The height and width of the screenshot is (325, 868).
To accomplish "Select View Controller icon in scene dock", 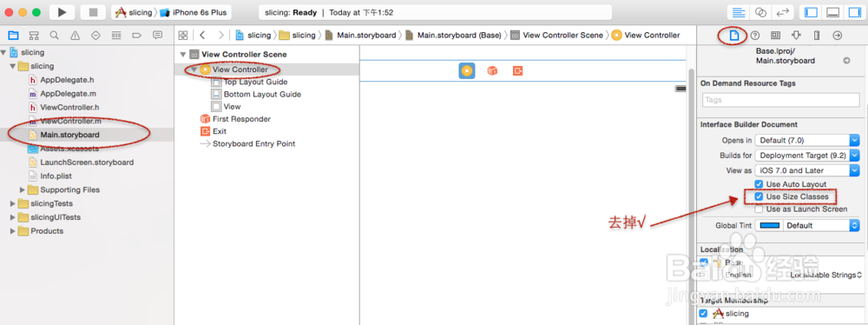I will 467,70.
